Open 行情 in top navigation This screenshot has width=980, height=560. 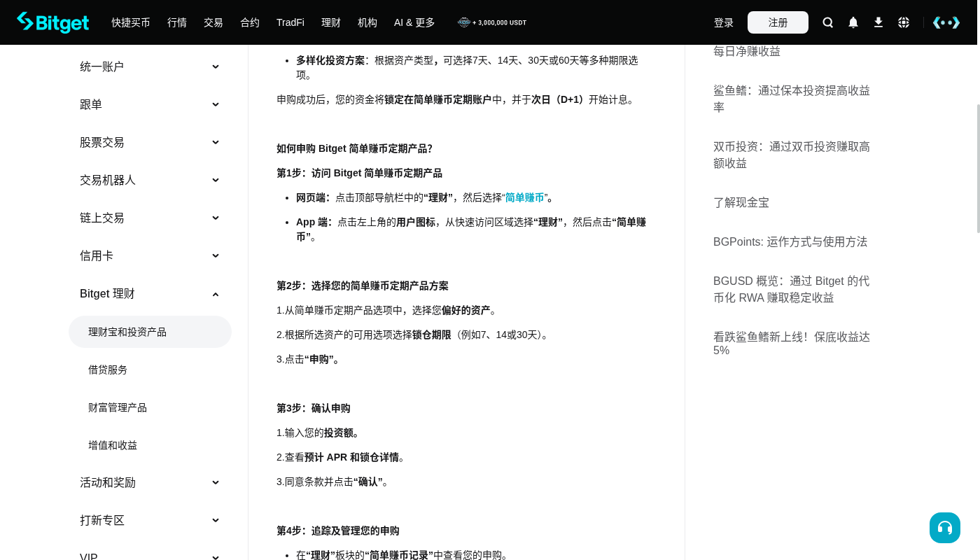(177, 22)
